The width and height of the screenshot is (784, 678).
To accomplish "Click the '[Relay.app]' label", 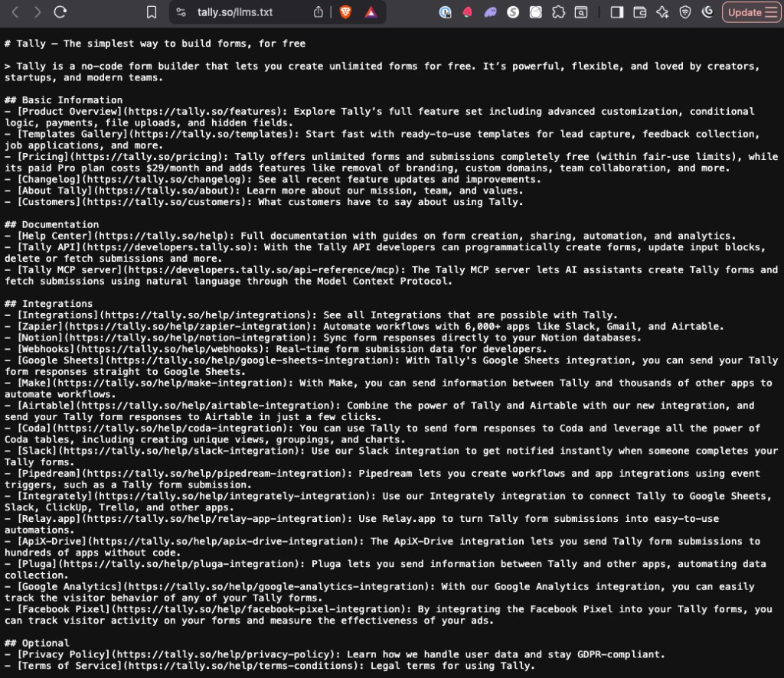I will pos(48,519).
